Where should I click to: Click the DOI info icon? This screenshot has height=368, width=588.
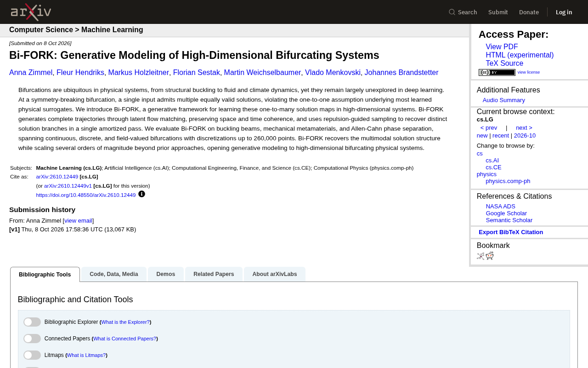141,194
